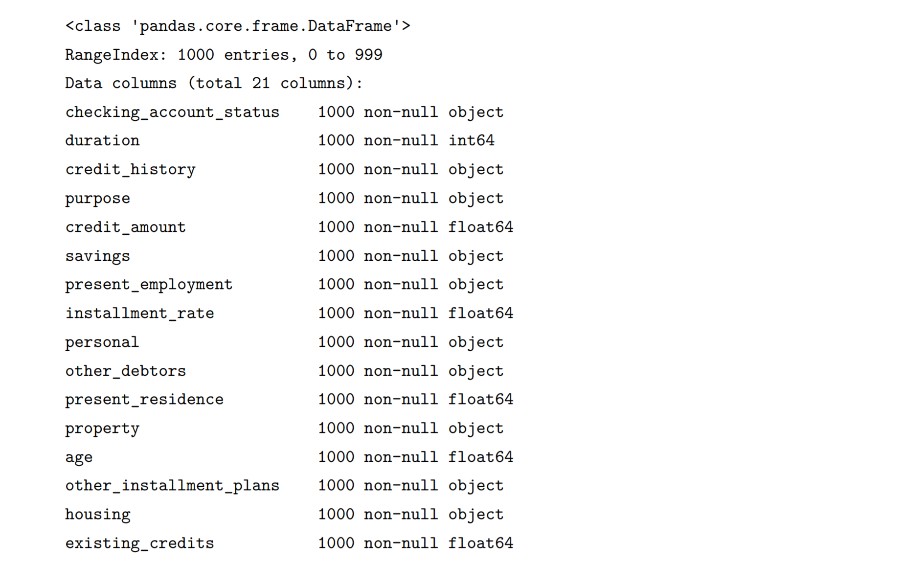Click the credit_amount column name
903x588 pixels.
(x=125, y=227)
